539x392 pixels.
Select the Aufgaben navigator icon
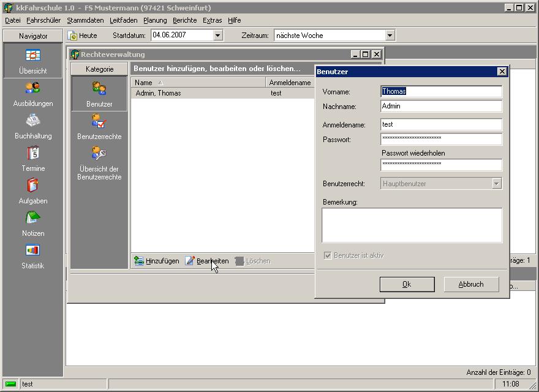pyautogui.click(x=32, y=186)
